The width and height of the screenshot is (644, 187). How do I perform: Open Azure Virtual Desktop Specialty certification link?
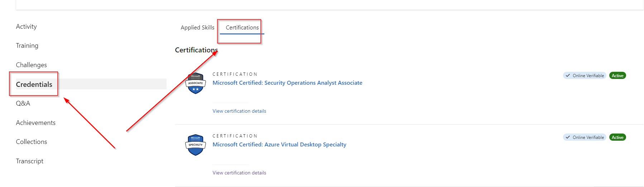(x=279, y=145)
